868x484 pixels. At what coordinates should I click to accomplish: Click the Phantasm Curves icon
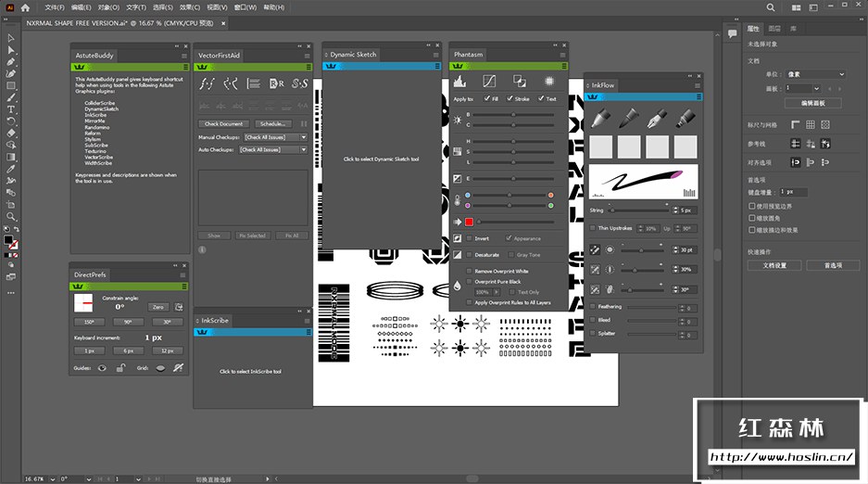(x=489, y=82)
